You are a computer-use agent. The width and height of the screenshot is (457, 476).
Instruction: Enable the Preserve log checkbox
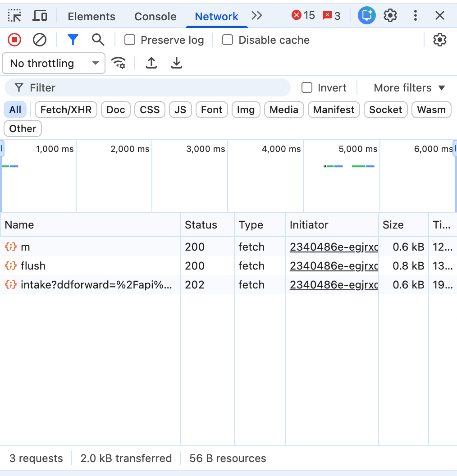coord(129,40)
